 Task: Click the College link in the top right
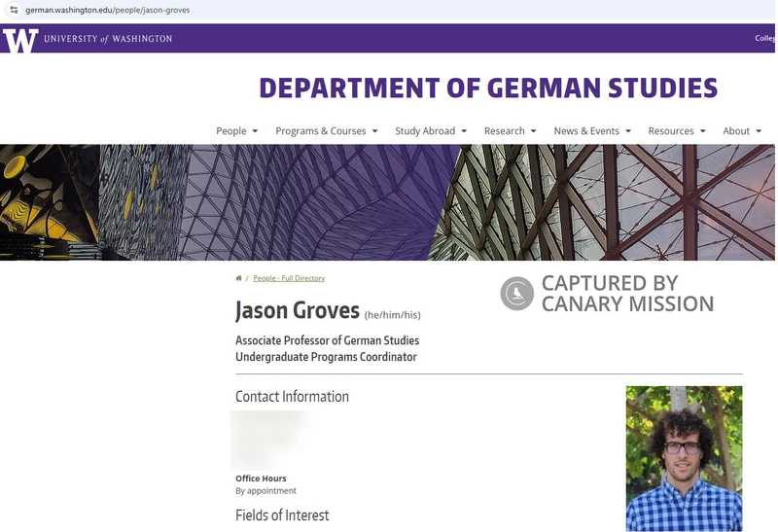click(x=764, y=39)
